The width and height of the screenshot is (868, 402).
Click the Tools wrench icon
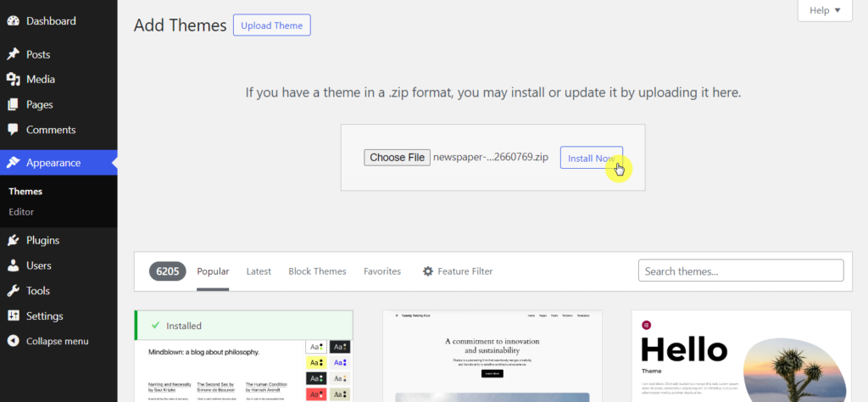pyautogui.click(x=14, y=291)
